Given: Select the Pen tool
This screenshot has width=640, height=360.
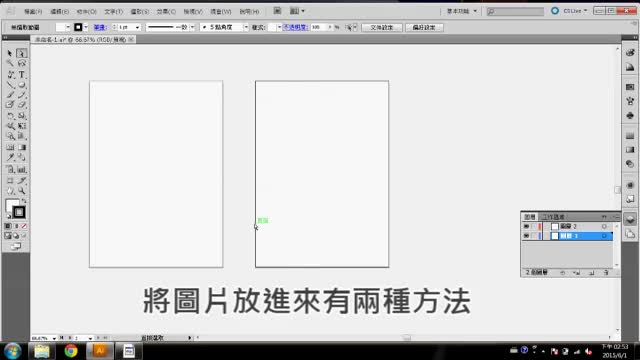Looking at the screenshot, I should [x=10, y=74].
